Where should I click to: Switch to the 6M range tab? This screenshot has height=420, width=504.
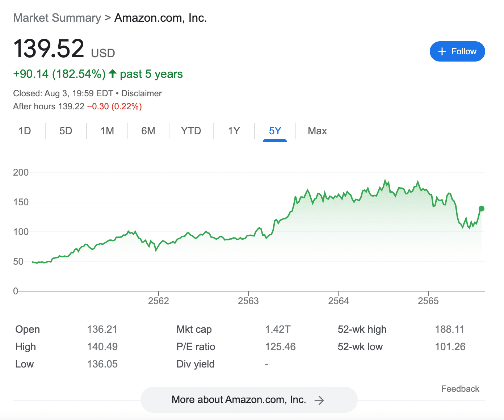(x=148, y=131)
